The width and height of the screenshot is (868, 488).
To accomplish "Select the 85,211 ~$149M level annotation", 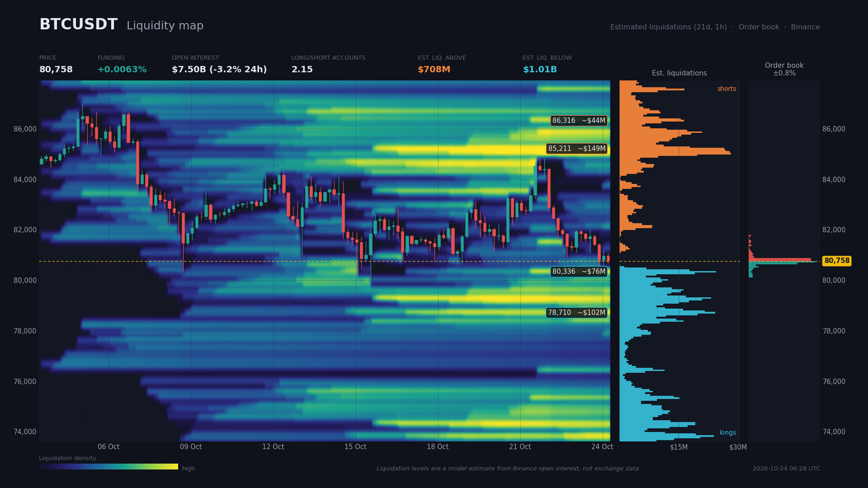I will [577, 149].
